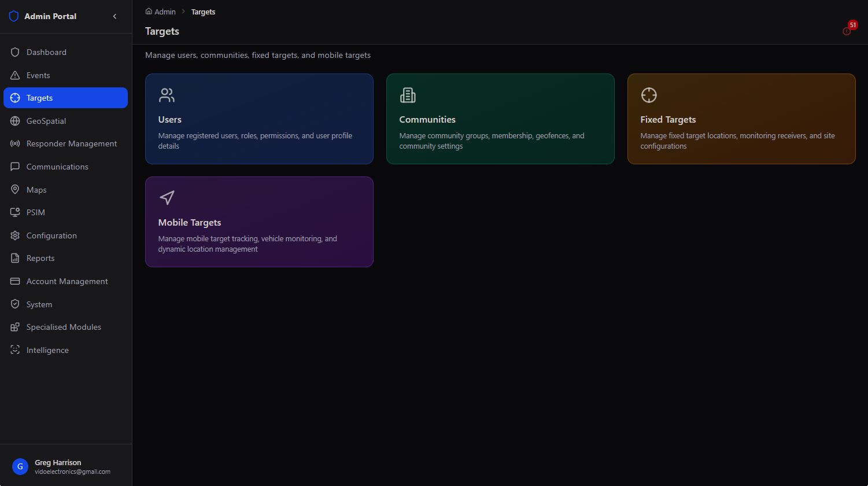Open the alerts notification icon with badge 51

[847, 31]
